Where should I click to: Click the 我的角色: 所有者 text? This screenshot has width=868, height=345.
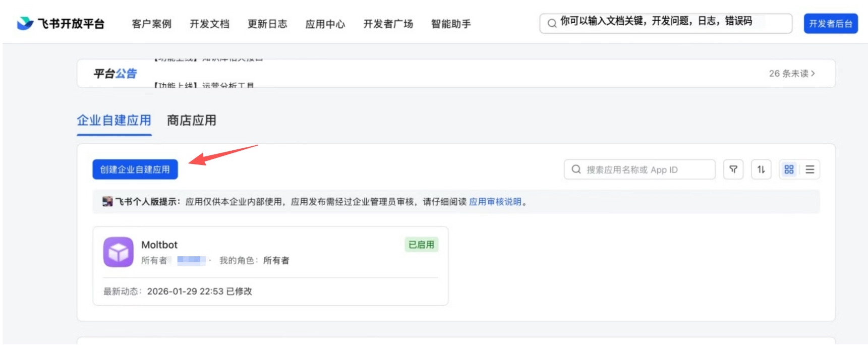(x=254, y=261)
